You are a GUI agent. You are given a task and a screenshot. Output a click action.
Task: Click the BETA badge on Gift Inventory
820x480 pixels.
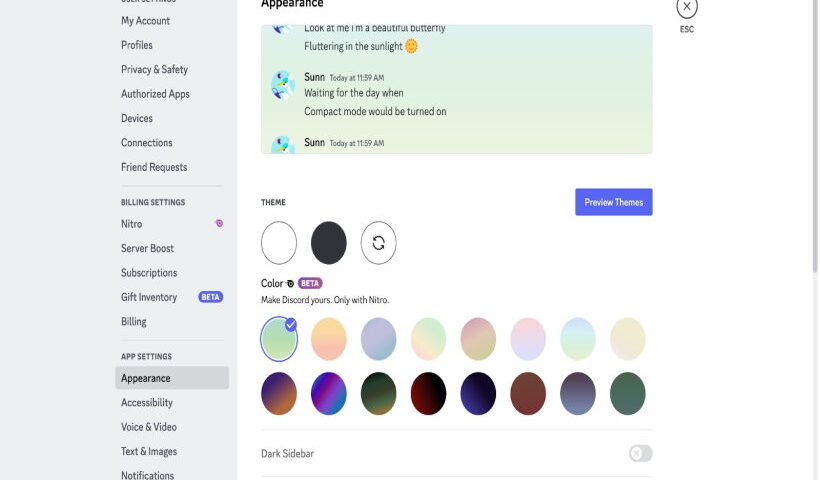pos(211,297)
